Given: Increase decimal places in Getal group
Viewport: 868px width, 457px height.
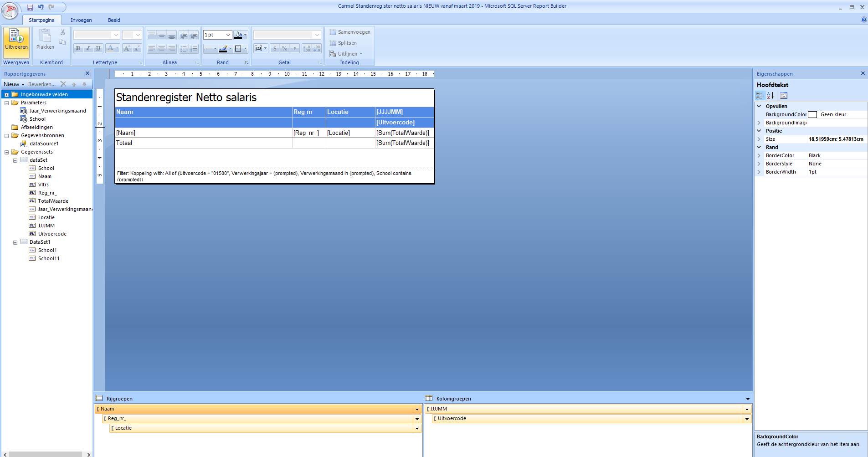Looking at the screenshot, I should coord(307,48).
